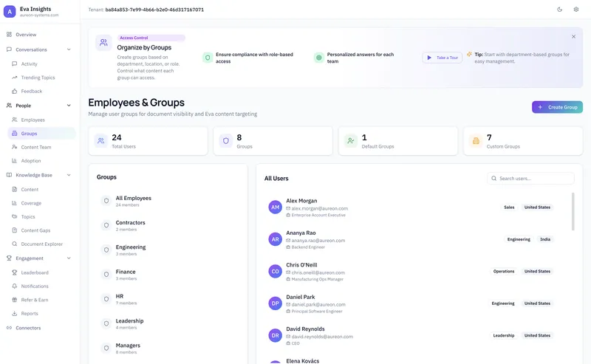Select the Contractors group
This screenshot has height=364, width=591.
point(168,225)
